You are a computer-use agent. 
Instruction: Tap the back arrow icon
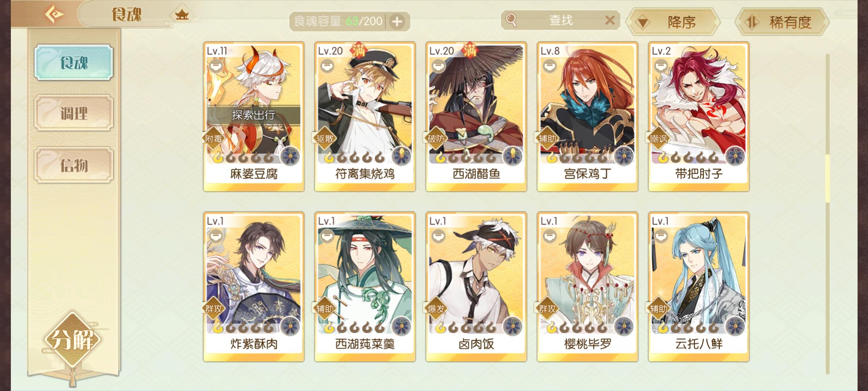pos(54,14)
